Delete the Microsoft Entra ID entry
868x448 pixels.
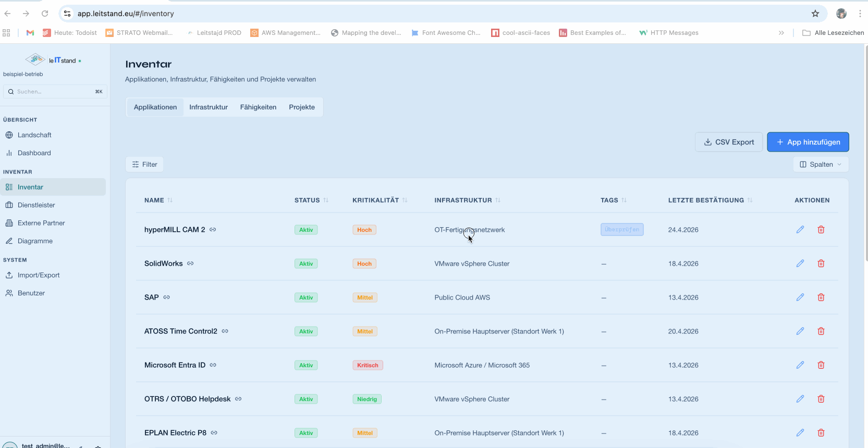coord(821,365)
